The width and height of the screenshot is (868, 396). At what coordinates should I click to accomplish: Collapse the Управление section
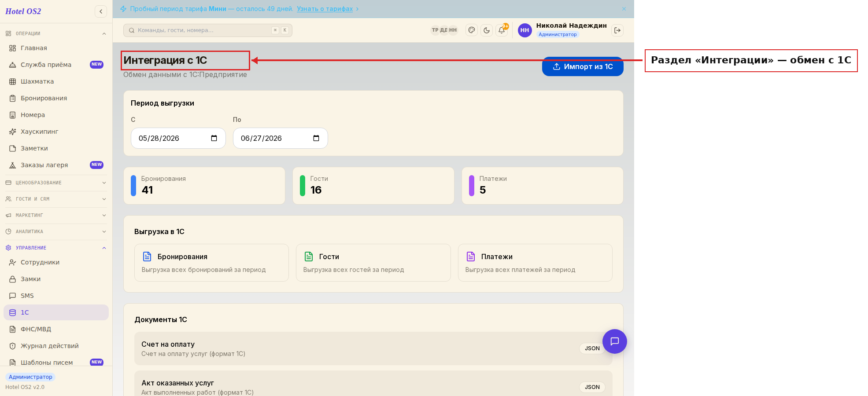click(x=56, y=248)
